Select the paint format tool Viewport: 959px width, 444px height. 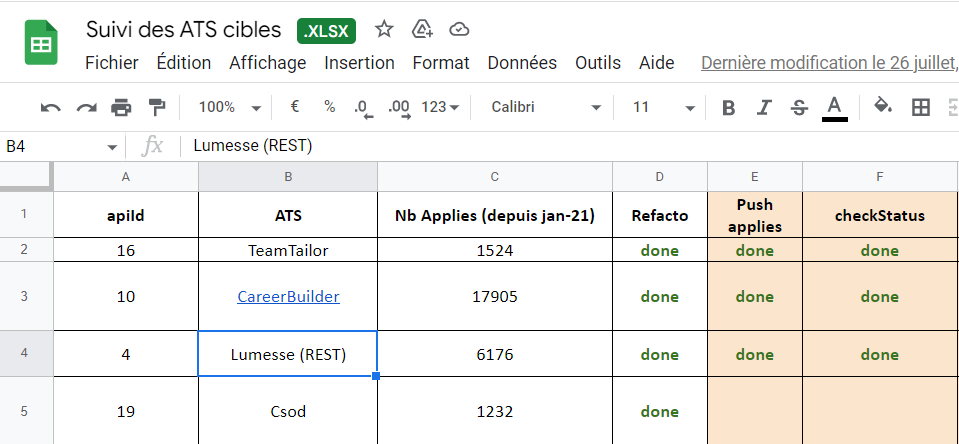[157, 108]
